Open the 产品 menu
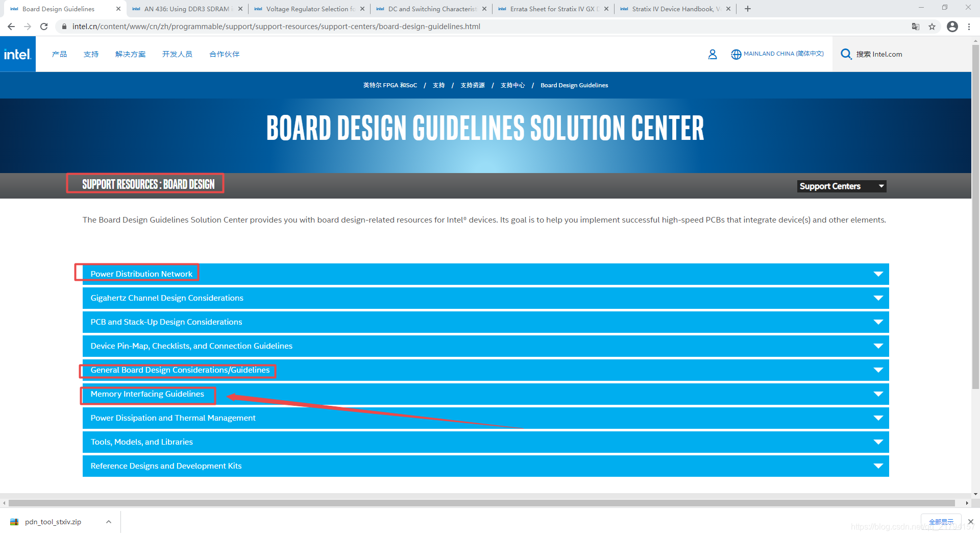 (59, 54)
